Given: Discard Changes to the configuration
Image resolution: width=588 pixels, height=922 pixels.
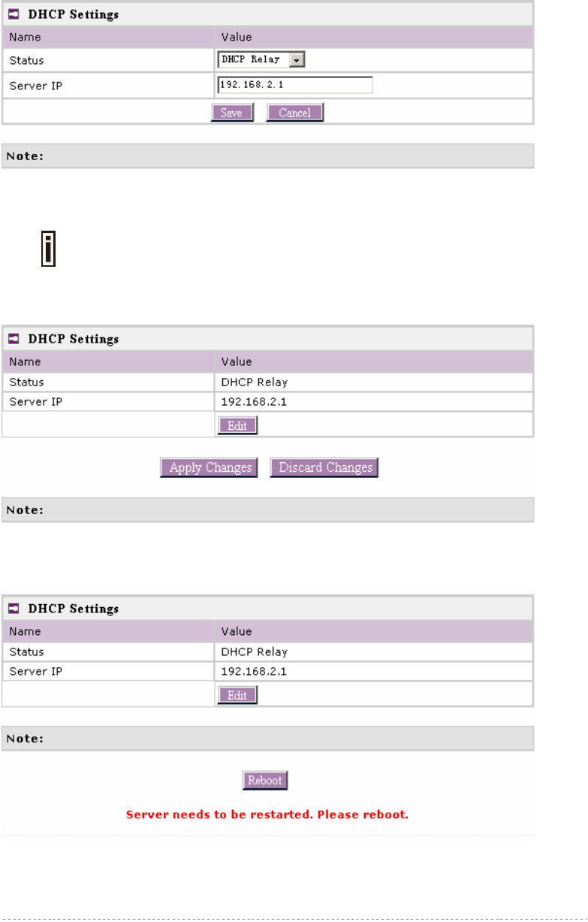Looking at the screenshot, I should tap(324, 467).
